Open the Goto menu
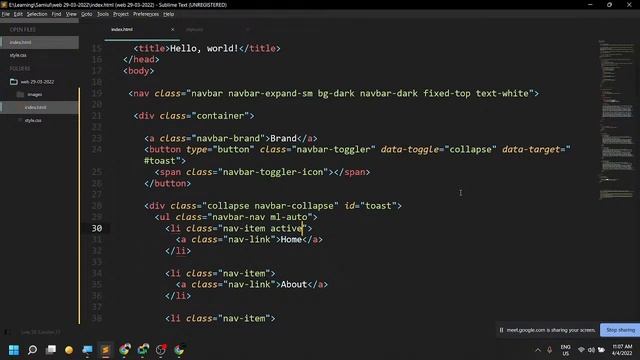640x360 pixels. point(87,14)
